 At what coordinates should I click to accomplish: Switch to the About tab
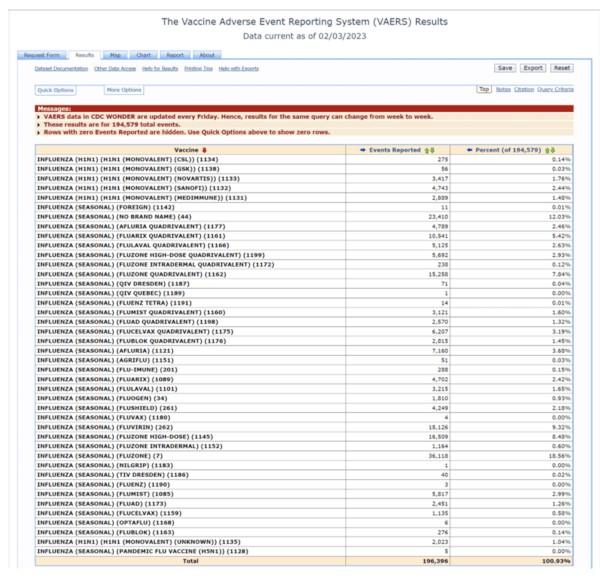click(207, 55)
